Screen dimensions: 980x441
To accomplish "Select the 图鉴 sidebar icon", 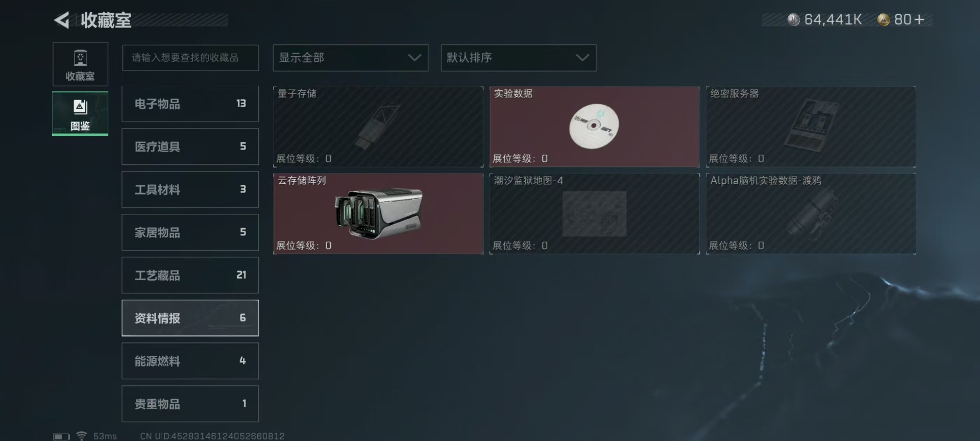I will click(80, 114).
